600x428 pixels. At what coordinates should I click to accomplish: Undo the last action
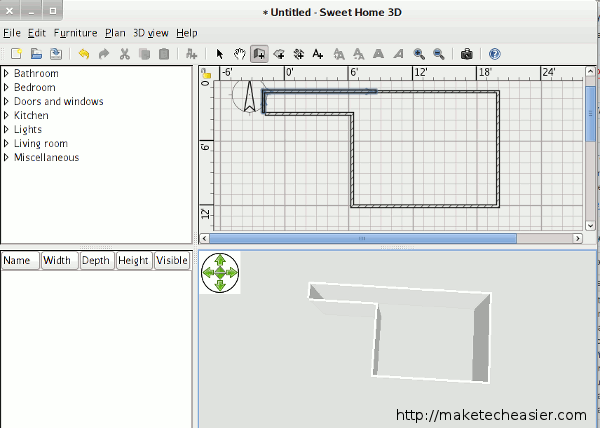click(84, 54)
